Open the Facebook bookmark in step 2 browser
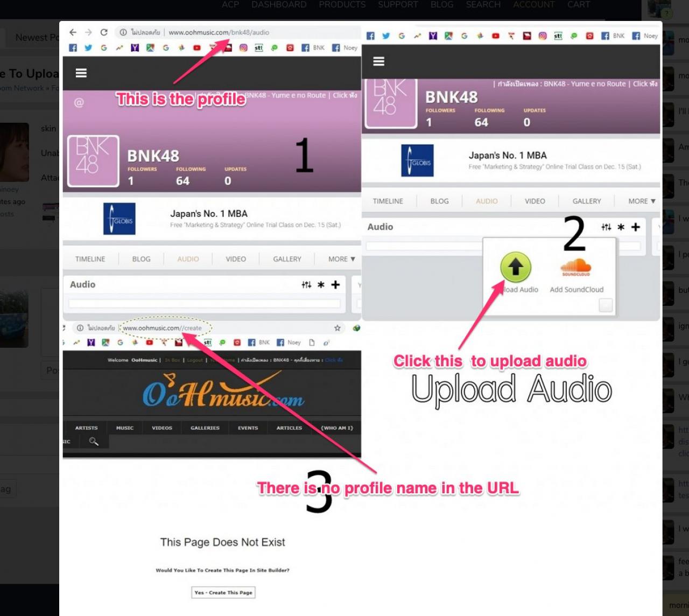This screenshot has height=616, width=689. [x=370, y=36]
